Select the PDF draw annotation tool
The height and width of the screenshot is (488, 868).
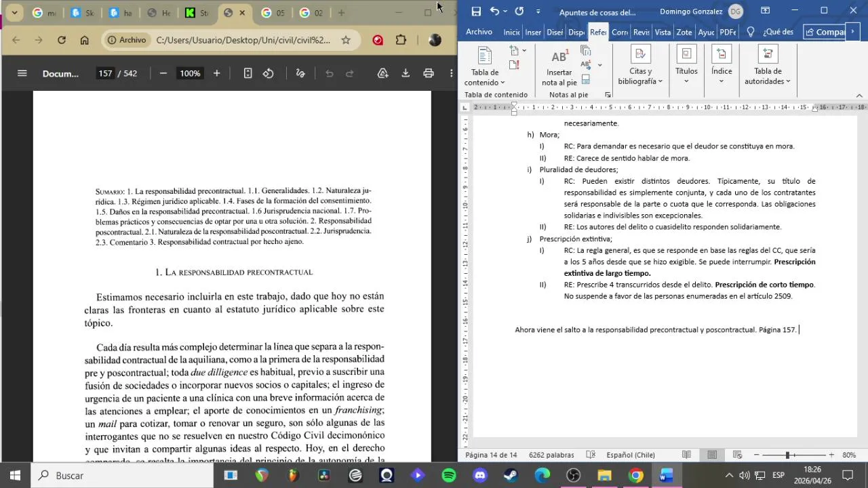point(301,73)
